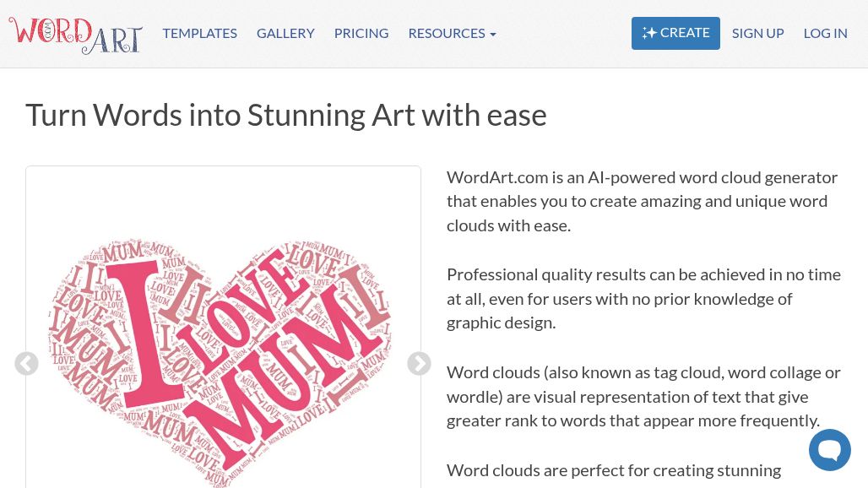868x488 pixels.
Task: Click the WordArt logo
Action: (x=75, y=34)
